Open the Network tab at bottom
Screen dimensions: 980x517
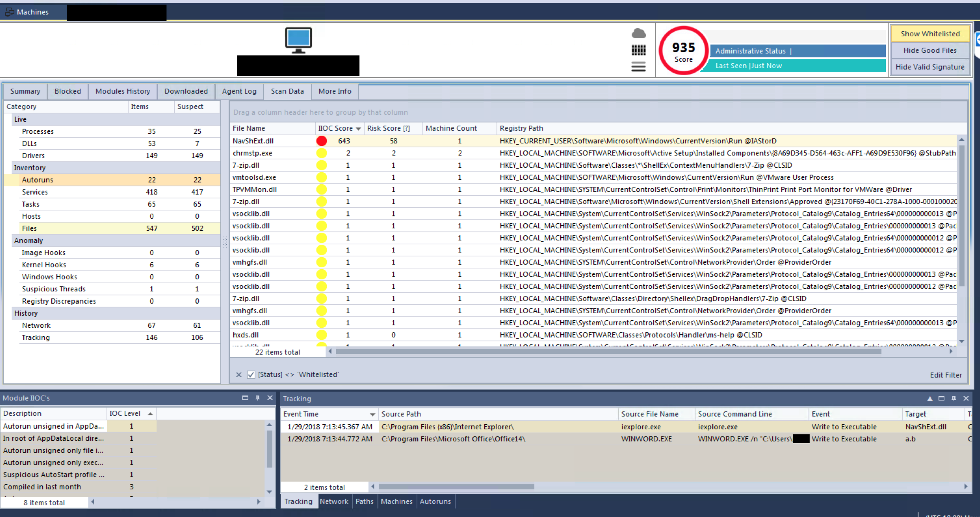(334, 501)
